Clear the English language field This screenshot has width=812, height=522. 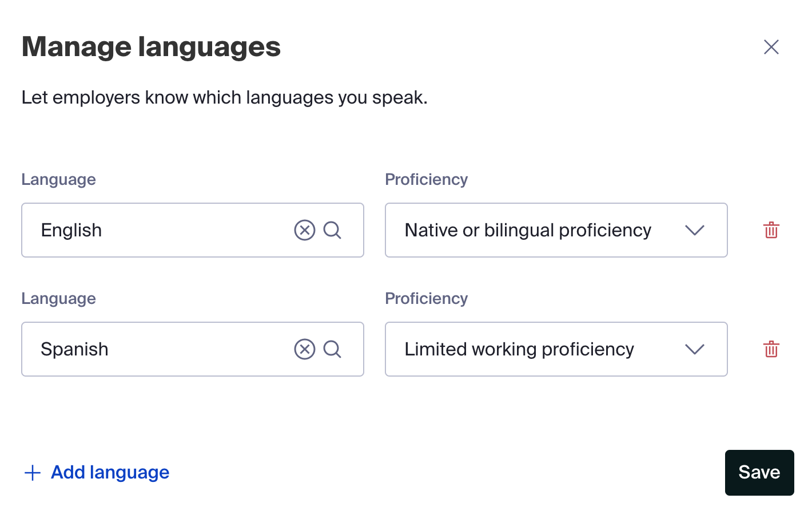(x=305, y=230)
